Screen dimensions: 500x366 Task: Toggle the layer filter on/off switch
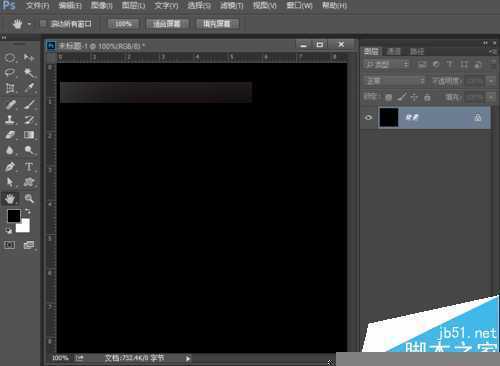pyautogui.click(x=493, y=65)
